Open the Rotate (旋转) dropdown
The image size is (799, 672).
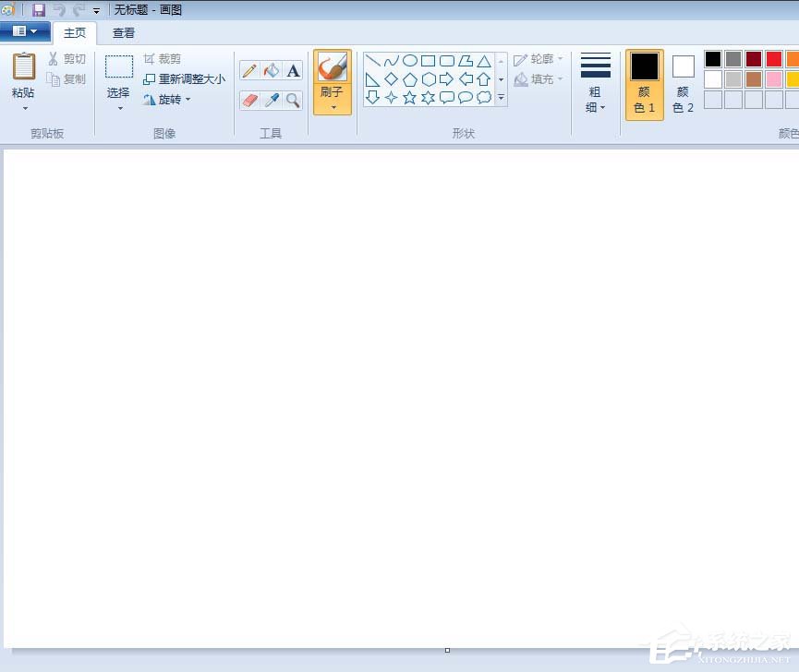[x=167, y=100]
